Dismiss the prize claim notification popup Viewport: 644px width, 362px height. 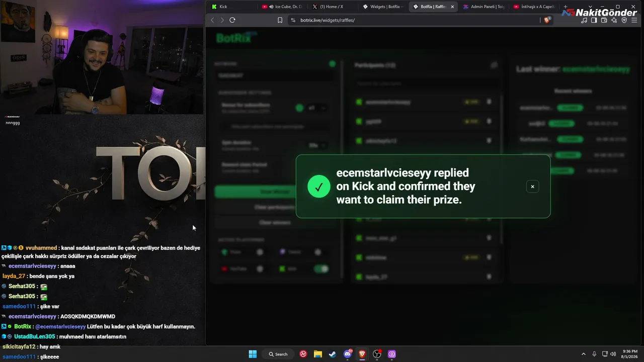click(x=532, y=187)
